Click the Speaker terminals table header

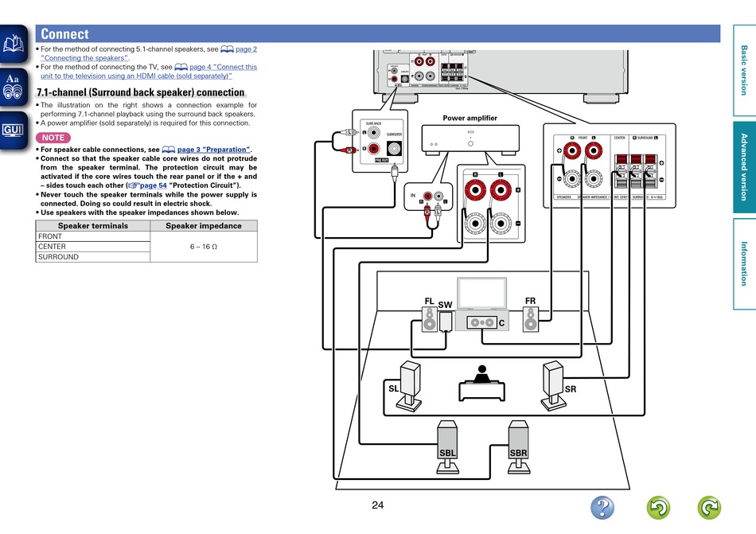[93, 225]
